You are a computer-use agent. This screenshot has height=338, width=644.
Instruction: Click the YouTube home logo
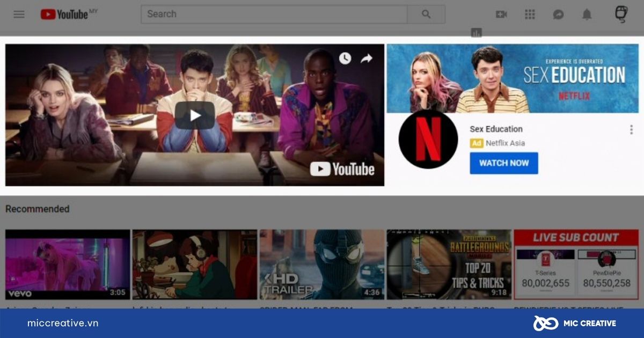point(65,14)
